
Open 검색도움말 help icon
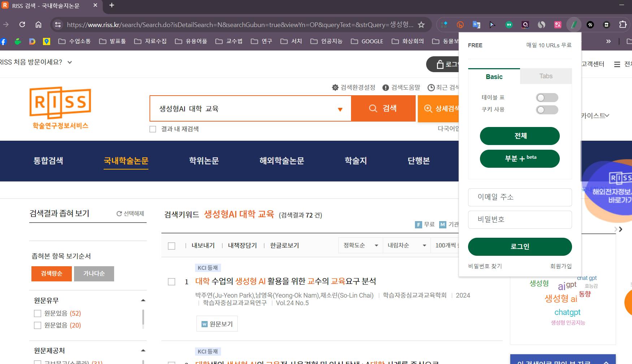[386, 88]
